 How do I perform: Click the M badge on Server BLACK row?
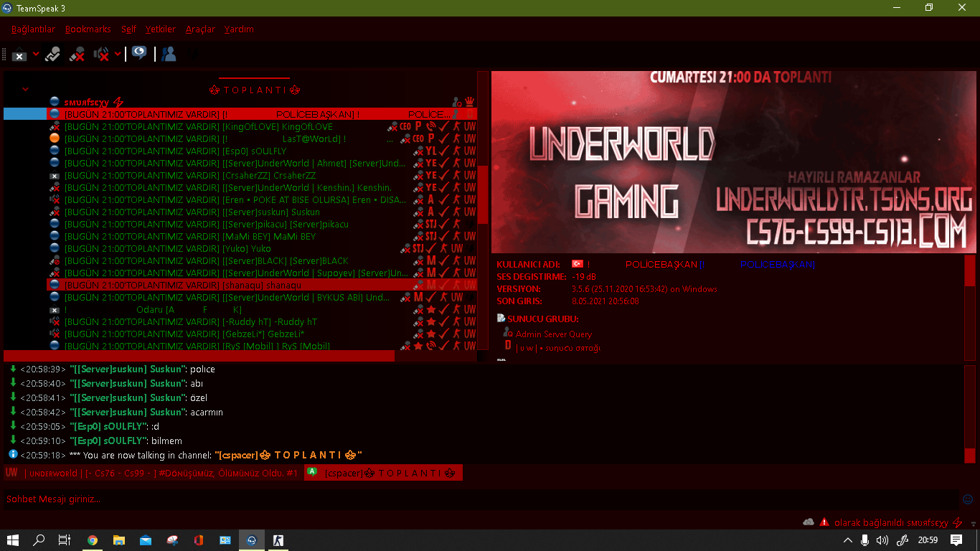[x=431, y=260]
